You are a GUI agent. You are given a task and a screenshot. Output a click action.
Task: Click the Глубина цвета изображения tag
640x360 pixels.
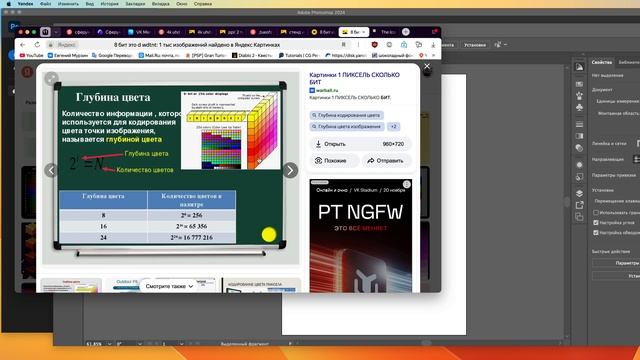tap(347, 127)
